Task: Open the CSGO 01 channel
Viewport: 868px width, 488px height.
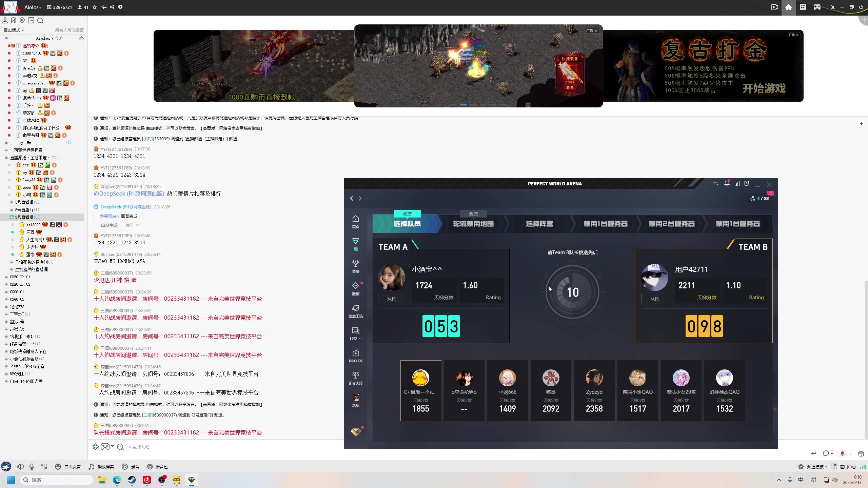Action: 17,292
